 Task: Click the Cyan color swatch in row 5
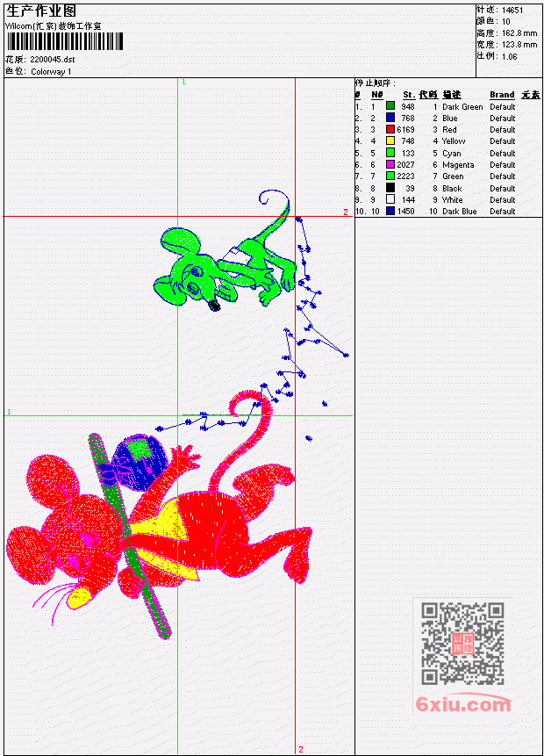pyautogui.click(x=390, y=153)
